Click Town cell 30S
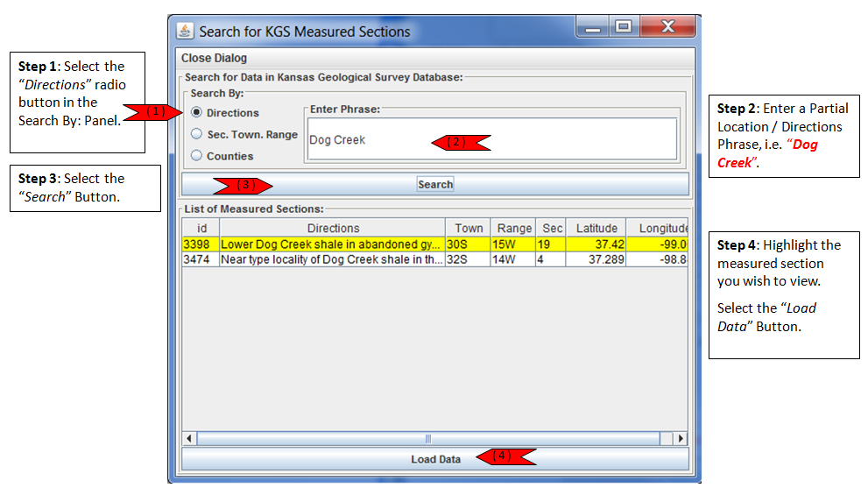This screenshot has height=495, width=868. (x=469, y=244)
